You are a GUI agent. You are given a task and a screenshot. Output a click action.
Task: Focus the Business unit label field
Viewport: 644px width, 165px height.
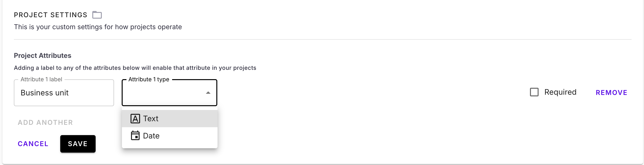(x=64, y=93)
